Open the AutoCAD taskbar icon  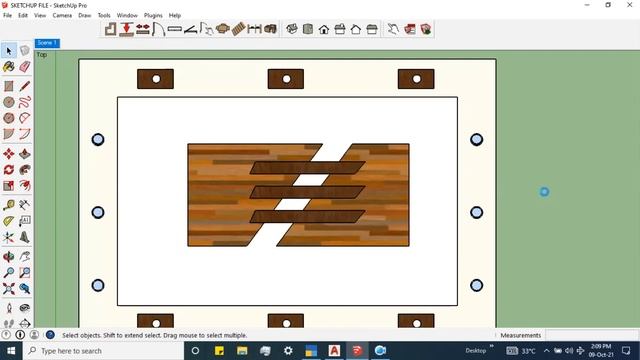pyautogui.click(x=334, y=351)
